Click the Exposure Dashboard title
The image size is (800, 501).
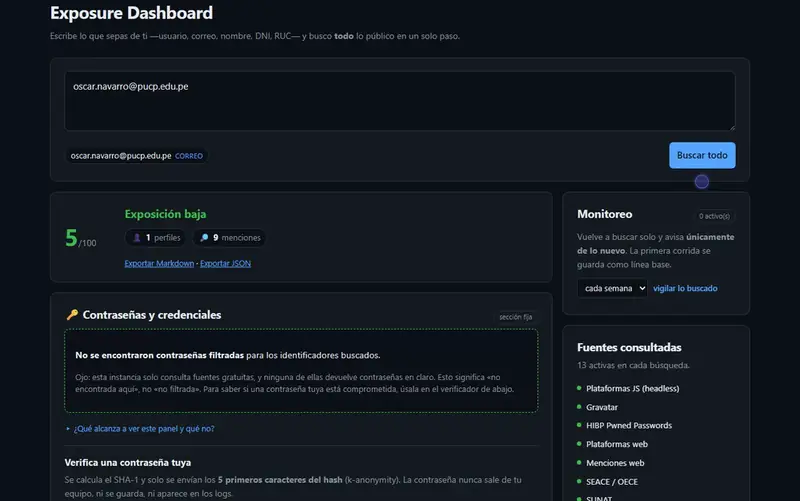pos(131,13)
